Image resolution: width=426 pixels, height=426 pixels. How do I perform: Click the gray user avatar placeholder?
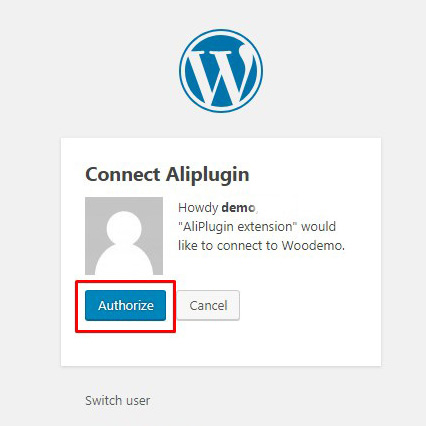(x=124, y=236)
